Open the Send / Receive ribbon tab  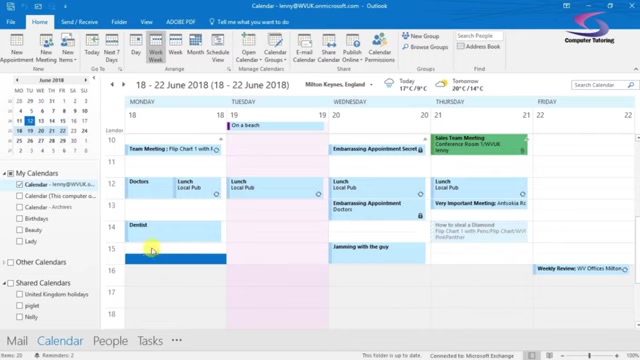click(79, 22)
